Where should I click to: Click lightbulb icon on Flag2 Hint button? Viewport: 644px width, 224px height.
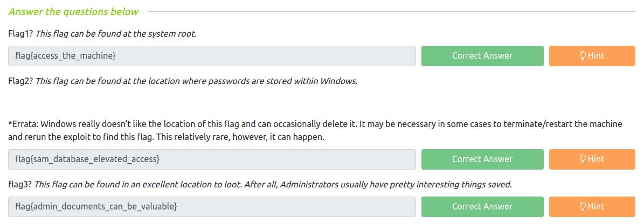583,159
